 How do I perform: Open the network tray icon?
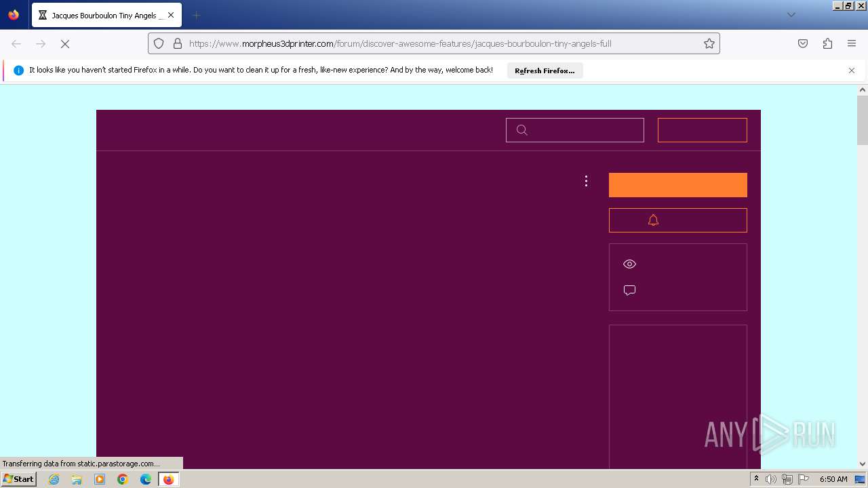[x=787, y=479]
